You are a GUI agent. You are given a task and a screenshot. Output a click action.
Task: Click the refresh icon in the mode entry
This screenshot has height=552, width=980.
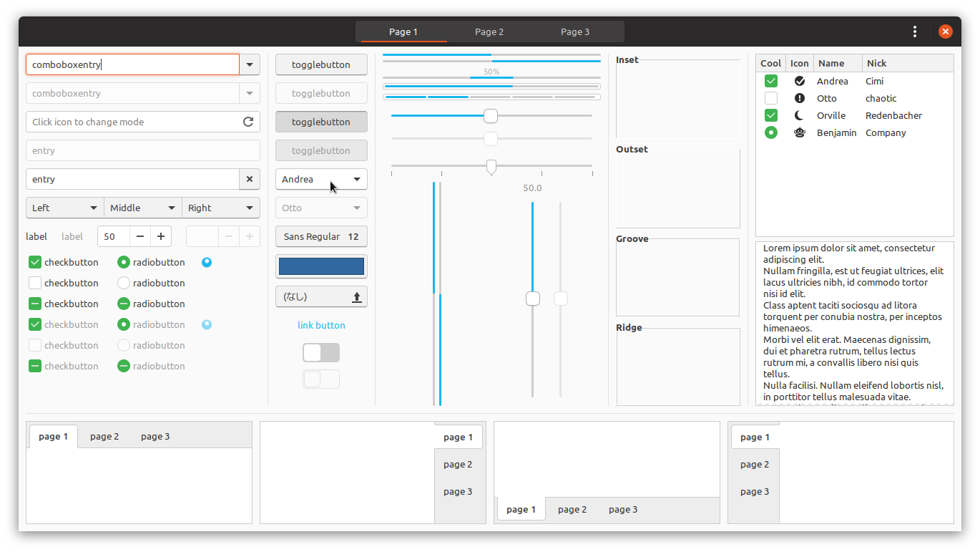(x=248, y=122)
